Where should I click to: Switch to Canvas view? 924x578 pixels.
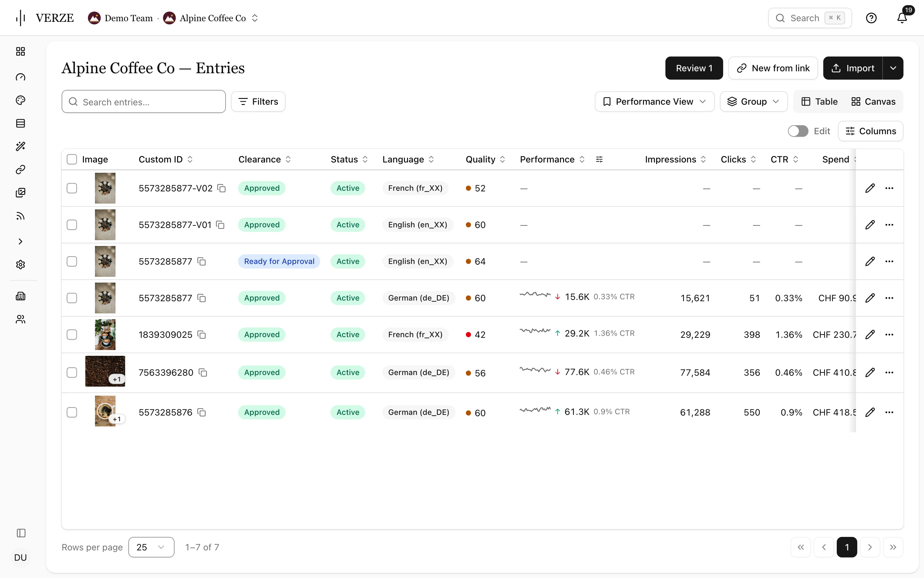click(874, 101)
